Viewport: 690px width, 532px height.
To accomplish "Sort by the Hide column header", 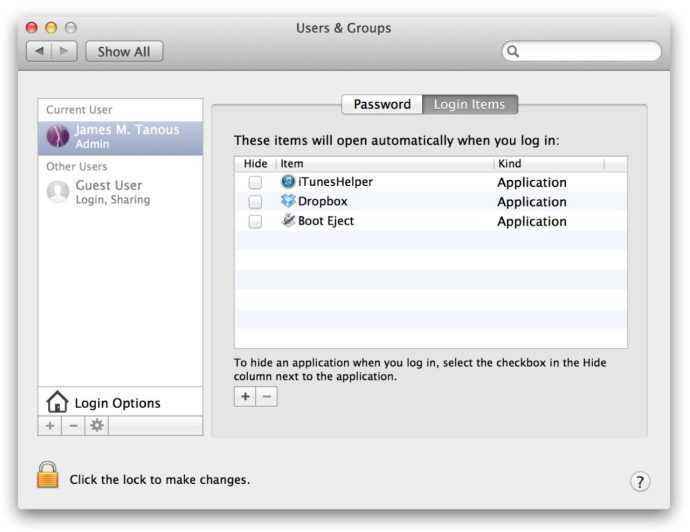I will tap(255, 164).
